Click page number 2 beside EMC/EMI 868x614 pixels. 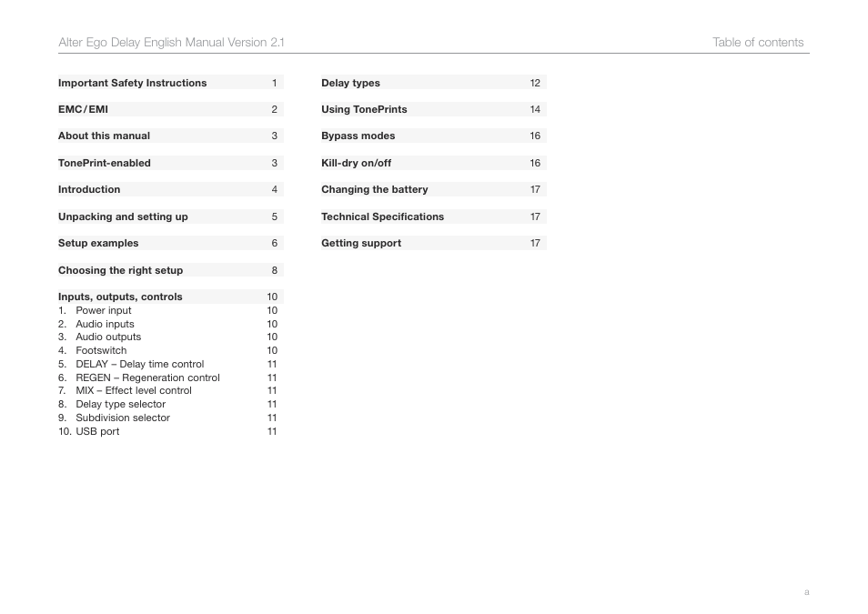275,110
